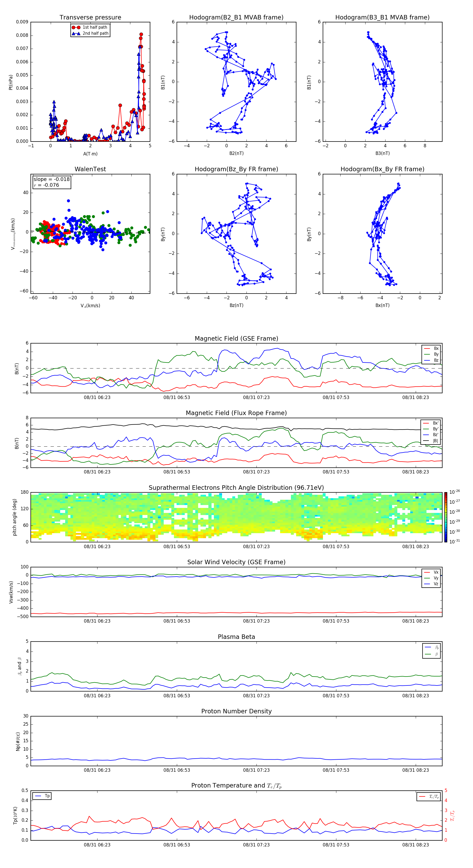Click the 'Hodogram(B2_B1 MVAB frame)' title
The height and width of the screenshot is (868, 473).
coord(236,17)
